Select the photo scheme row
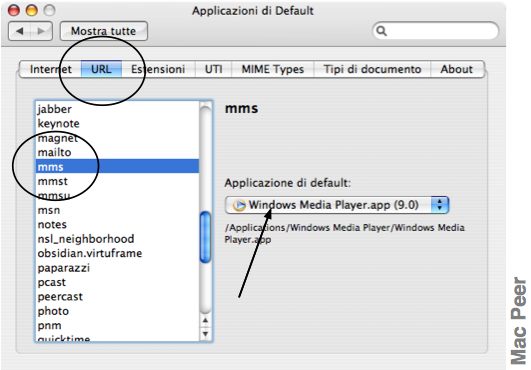 point(117,311)
